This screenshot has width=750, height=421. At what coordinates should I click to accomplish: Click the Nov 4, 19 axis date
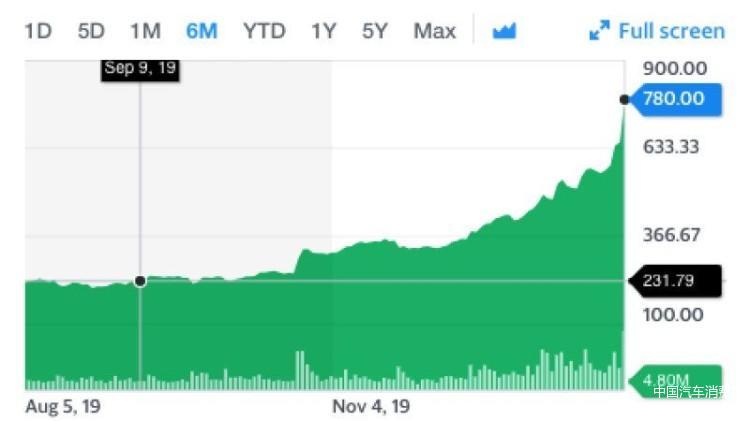371,407
